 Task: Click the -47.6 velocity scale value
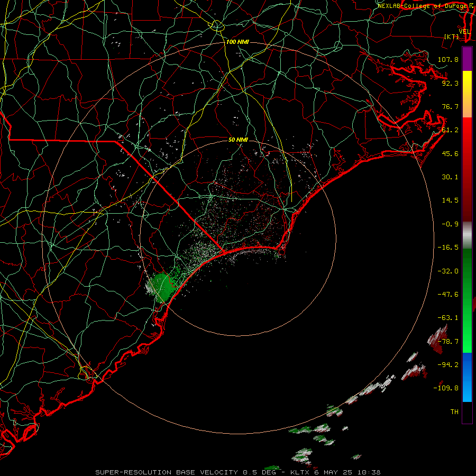(448, 295)
